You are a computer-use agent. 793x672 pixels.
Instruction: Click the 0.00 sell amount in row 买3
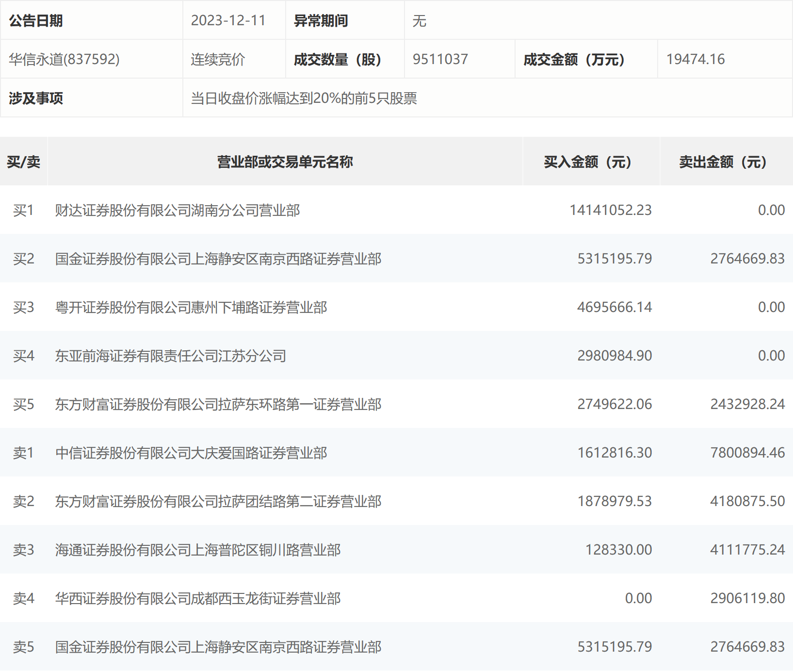click(x=772, y=307)
